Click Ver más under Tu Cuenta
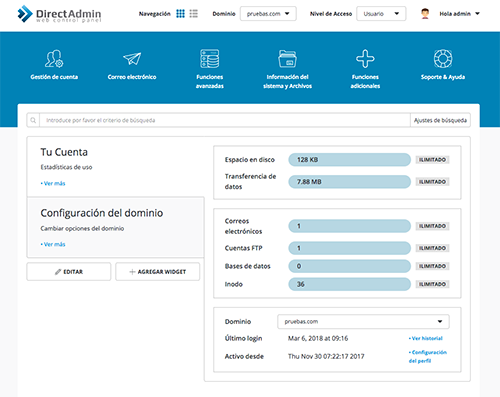The image size is (500, 397). point(53,183)
